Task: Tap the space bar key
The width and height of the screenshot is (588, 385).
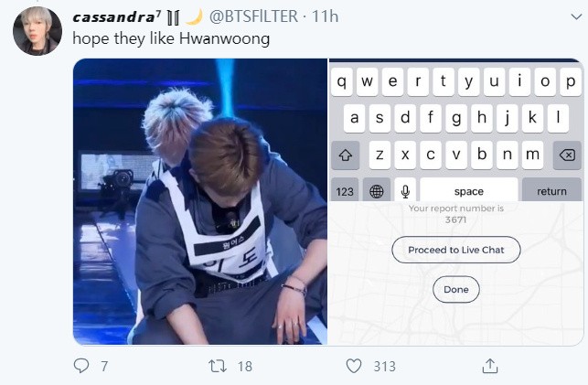Action: click(x=469, y=191)
